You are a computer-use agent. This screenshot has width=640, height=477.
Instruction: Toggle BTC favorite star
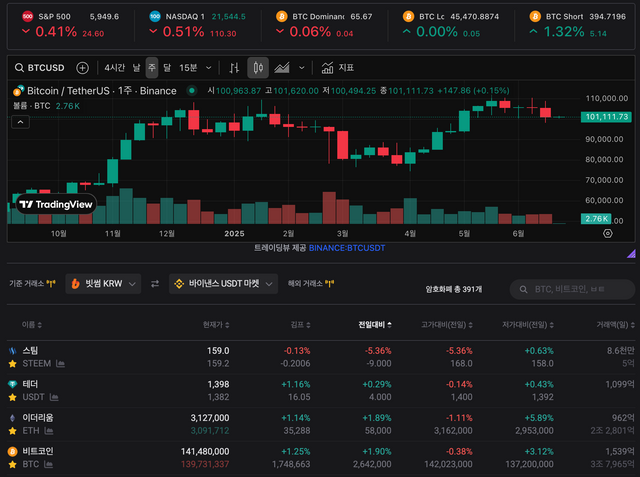click(x=13, y=464)
